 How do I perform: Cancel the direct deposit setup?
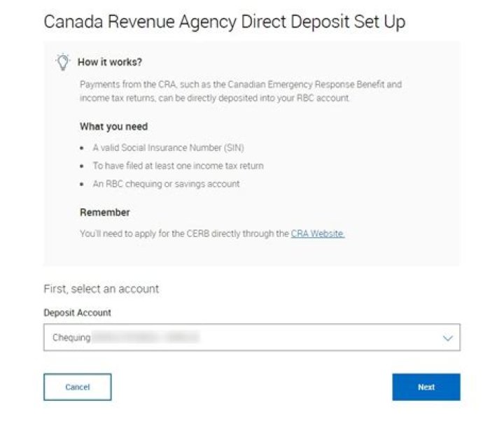tap(78, 387)
